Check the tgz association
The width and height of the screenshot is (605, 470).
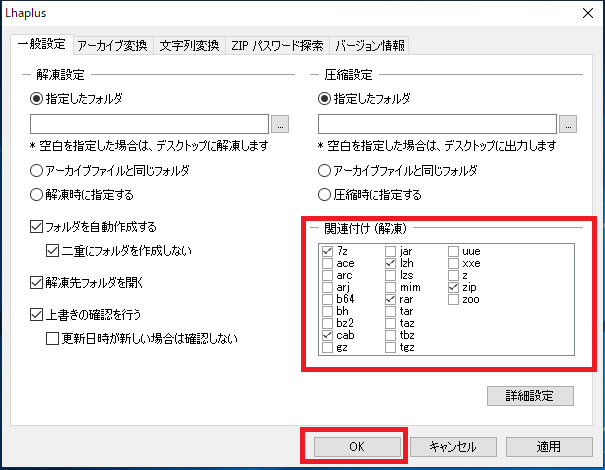tap(390, 347)
